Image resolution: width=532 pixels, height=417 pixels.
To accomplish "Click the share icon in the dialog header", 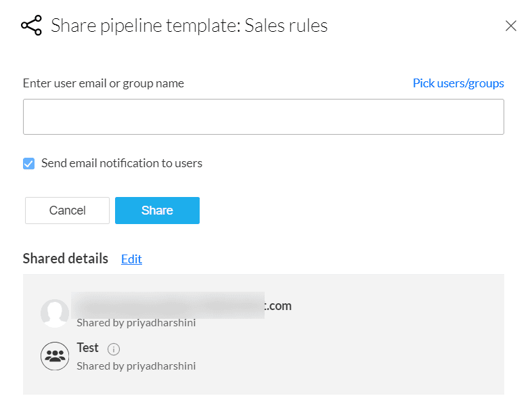I will tap(31, 26).
